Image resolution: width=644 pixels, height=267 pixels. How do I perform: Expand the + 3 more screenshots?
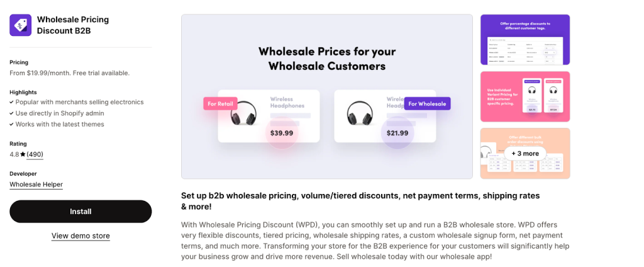pyautogui.click(x=525, y=153)
